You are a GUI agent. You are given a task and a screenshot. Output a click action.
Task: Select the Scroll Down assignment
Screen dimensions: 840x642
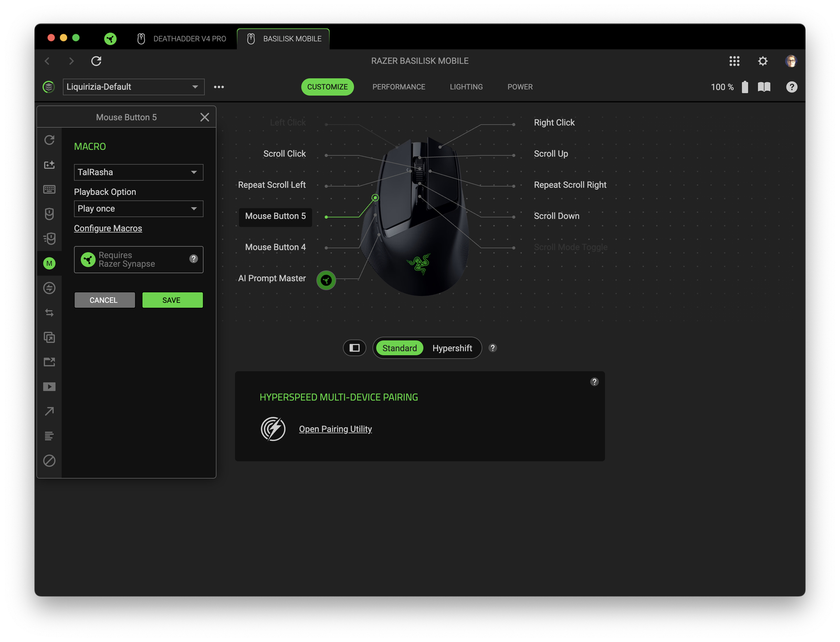[x=557, y=216]
